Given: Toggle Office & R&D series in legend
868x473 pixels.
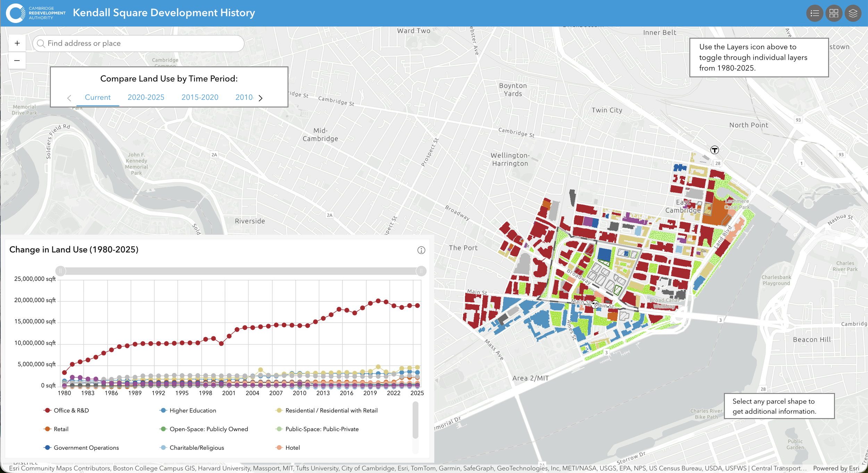Looking at the screenshot, I should click(66, 410).
